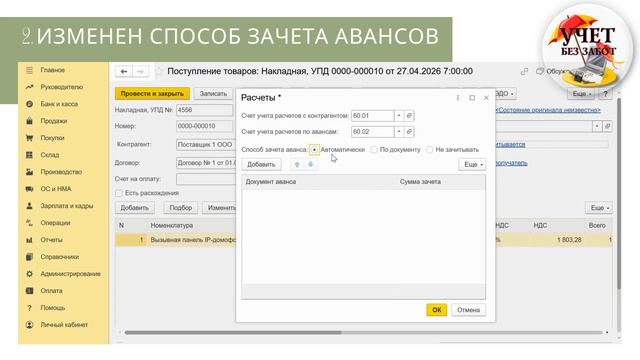Open the Покупки cart icon

point(29,138)
